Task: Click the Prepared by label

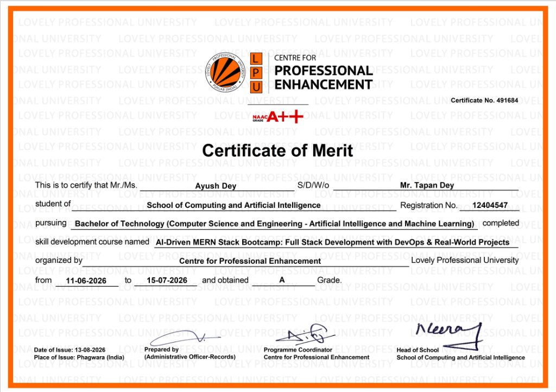Action: (x=161, y=350)
